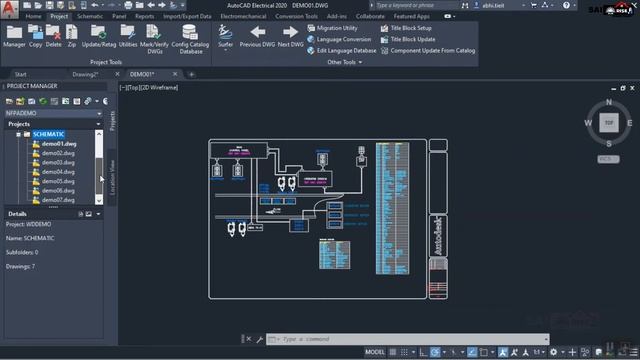The width and height of the screenshot is (640, 360).
Task: Open the Conversion Tools tab
Action: (x=296, y=16)
